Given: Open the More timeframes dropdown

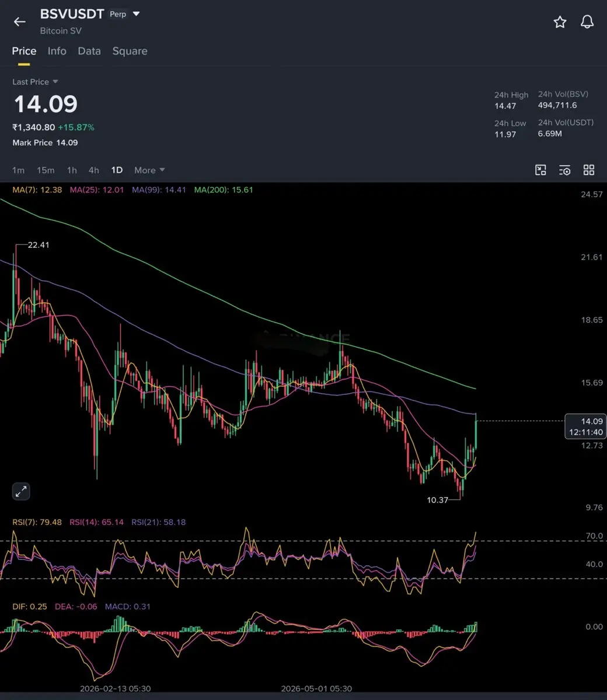Looking at the screenshot, I should pos(149,170).
